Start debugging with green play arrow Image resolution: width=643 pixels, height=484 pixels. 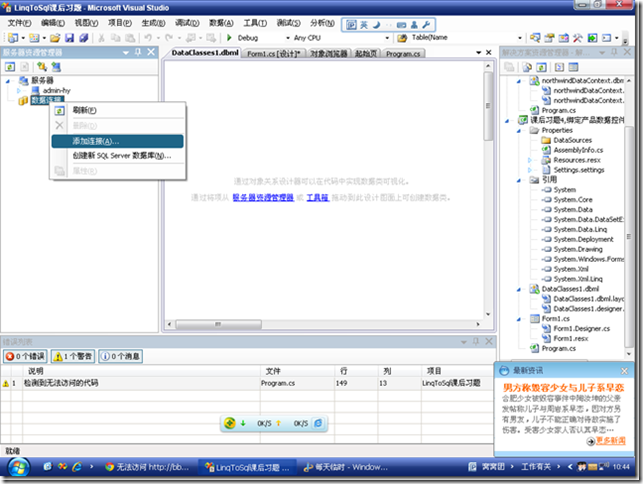pyautogui.click(x=229, y=38)
